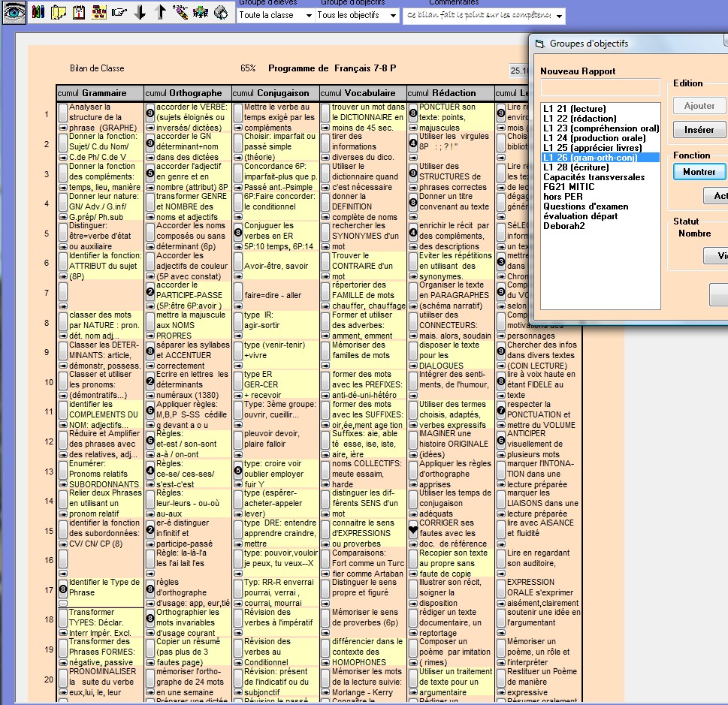
Task: Select 'L1 28 (écriture)' in the list
Action: [x=575, y=167]
